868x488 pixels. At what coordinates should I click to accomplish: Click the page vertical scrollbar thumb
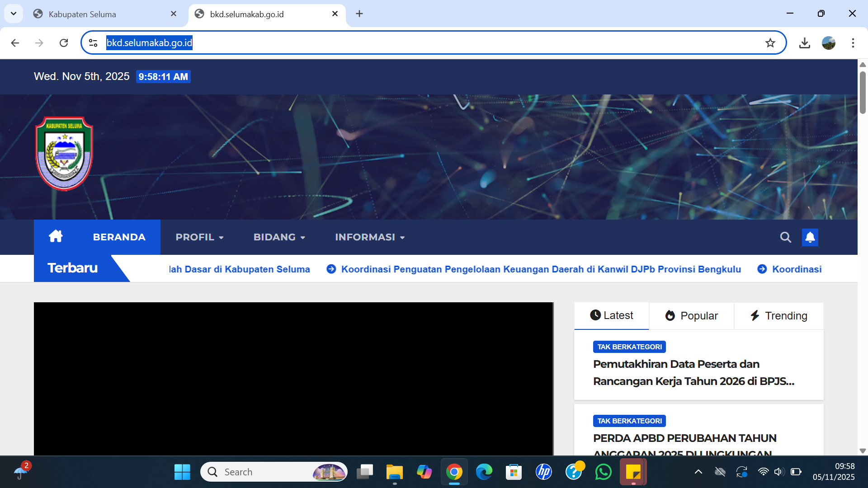(863, 93)
